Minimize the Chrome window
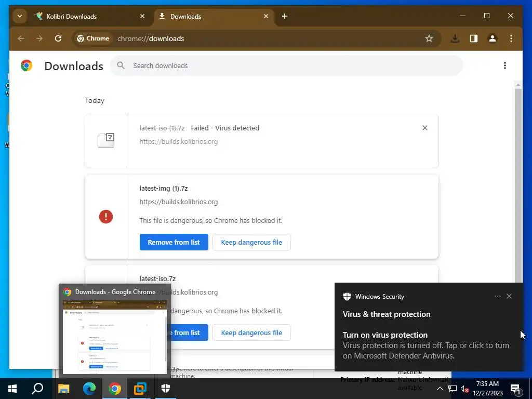This screenshot has width=532, height=399. click(463, 16)
